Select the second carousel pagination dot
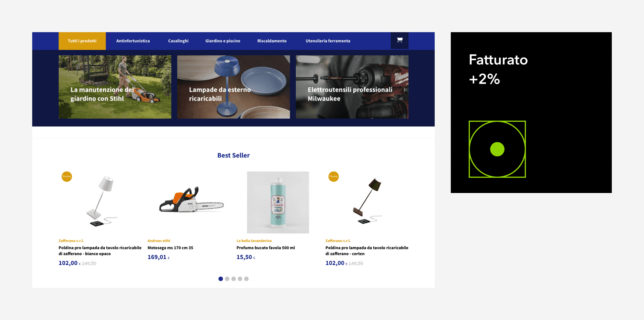This screenshot has width=644, height=320. click(x=227, y=279)
